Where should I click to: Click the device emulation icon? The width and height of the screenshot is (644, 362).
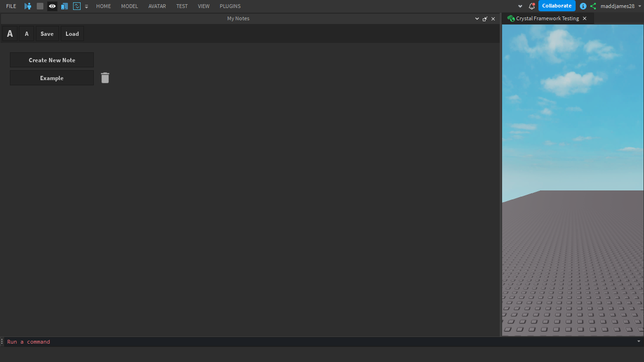point(65,6)
